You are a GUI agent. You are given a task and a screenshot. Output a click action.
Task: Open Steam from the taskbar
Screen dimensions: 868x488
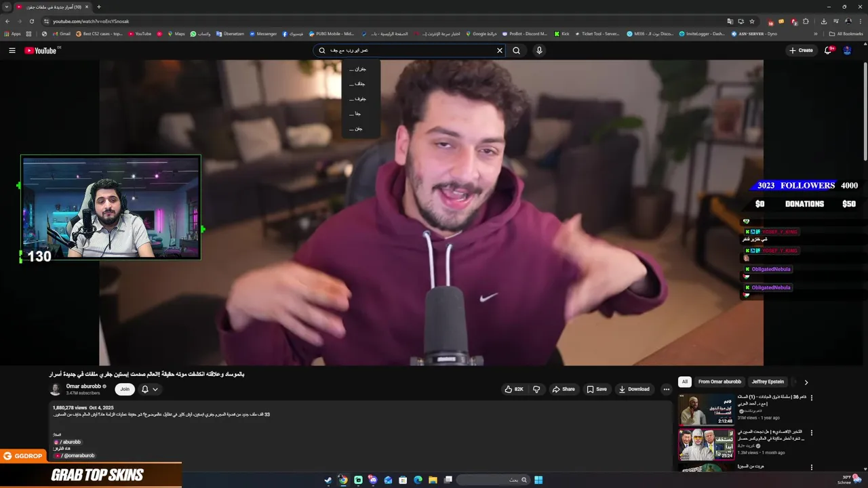coord(328,480)
